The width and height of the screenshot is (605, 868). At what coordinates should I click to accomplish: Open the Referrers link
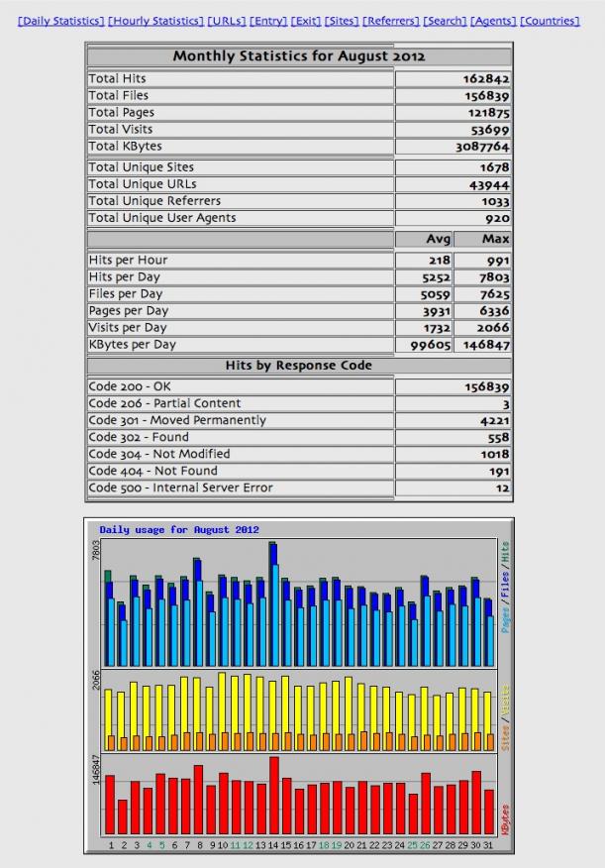tap(391, 21)
